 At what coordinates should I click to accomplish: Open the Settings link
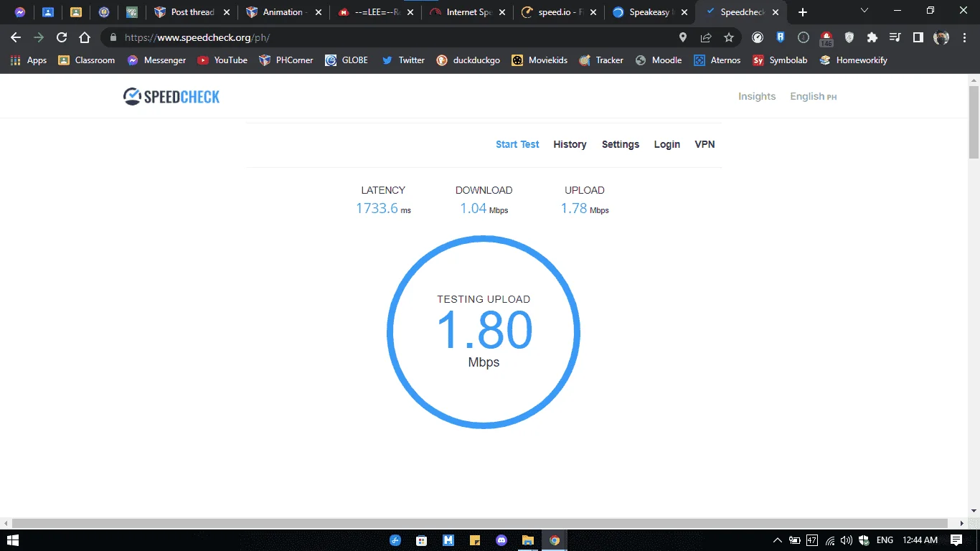(x=621, y=144)
